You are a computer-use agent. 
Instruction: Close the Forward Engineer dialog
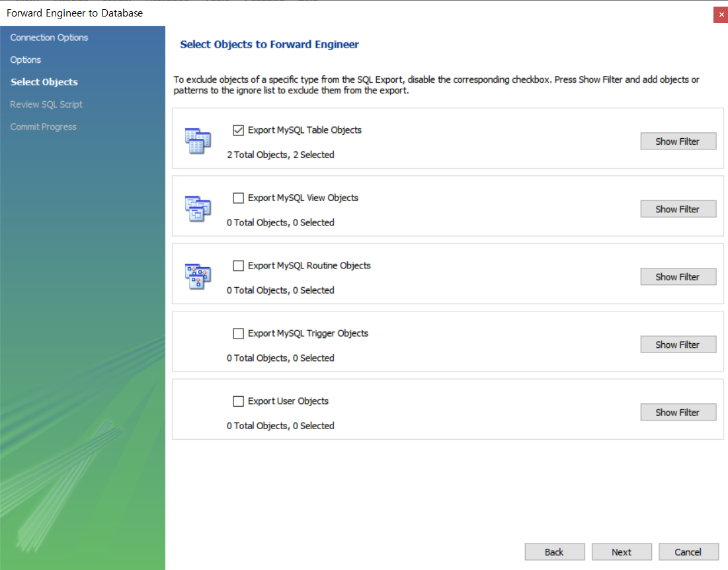click(x=721, y=15)
